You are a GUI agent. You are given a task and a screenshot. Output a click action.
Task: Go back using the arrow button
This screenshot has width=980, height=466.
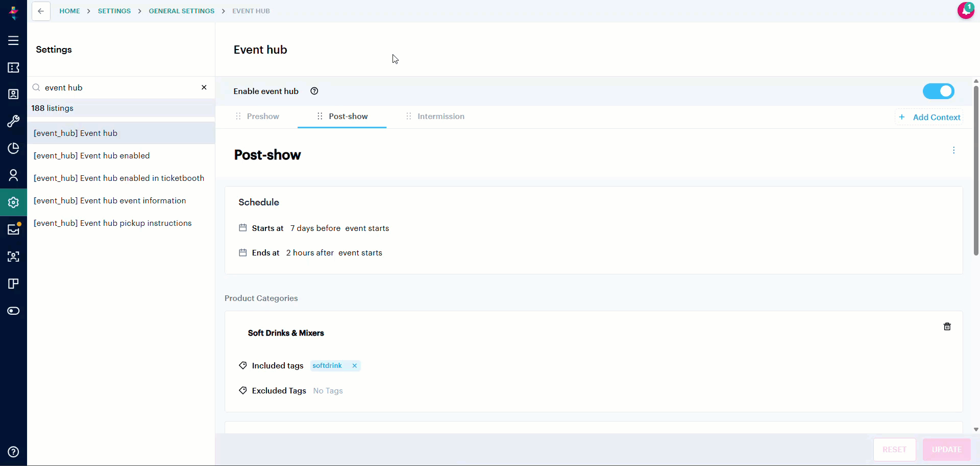click(x=41, y=11)
